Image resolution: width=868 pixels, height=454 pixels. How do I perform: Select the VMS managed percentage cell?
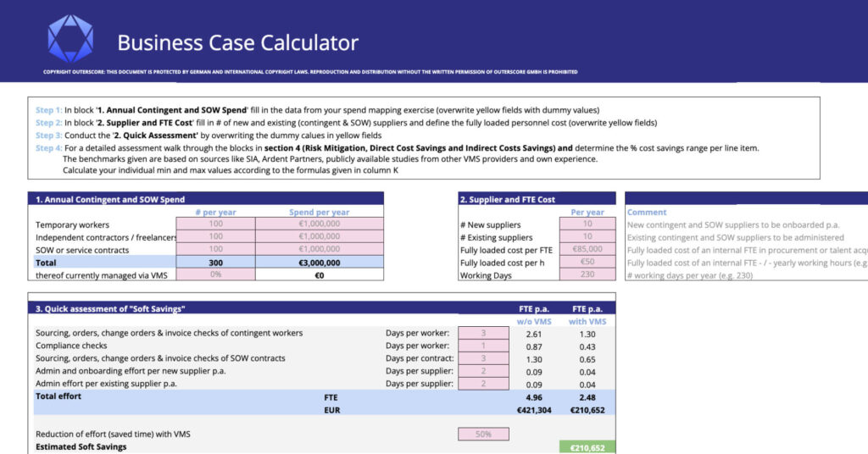tap(216, 275)
